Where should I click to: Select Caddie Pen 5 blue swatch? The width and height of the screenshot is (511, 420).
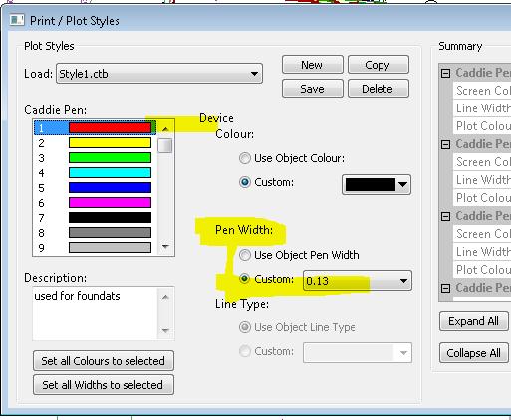click(110, 188)
